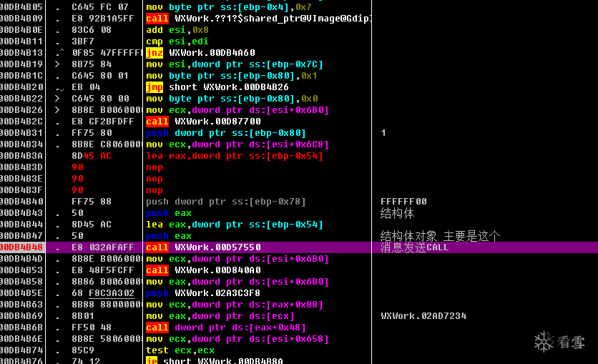The width and height of the screenshot is (598, 364).
Task: Select push eax at address DB4B47
Action: tap(169, 236)
